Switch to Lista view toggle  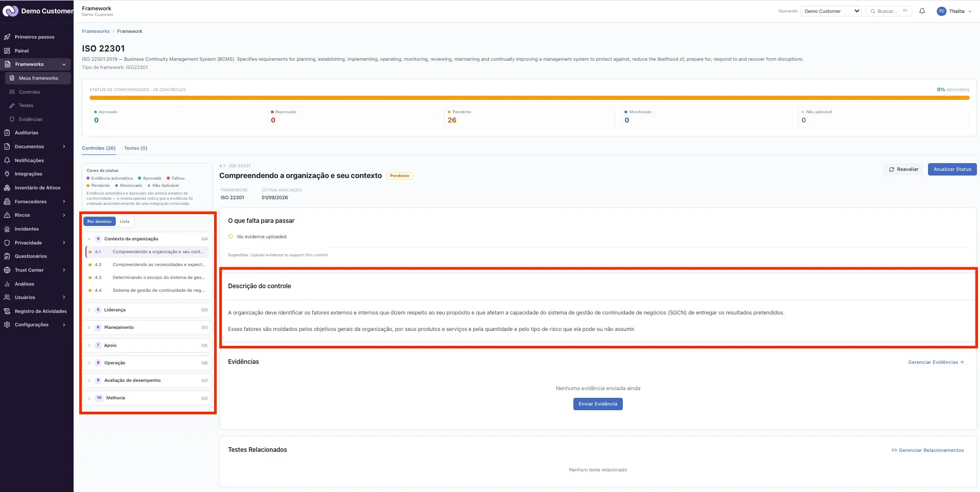coord(125,221)
